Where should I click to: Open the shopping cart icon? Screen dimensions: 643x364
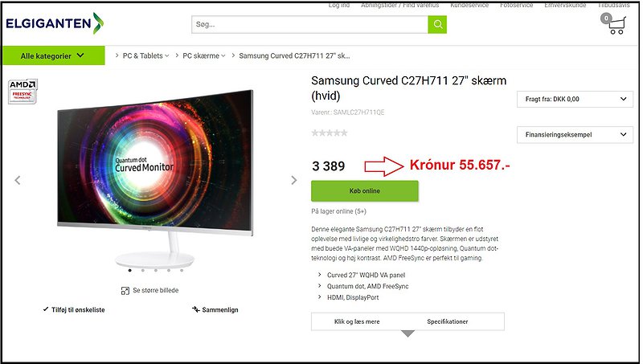pos(614,24)
